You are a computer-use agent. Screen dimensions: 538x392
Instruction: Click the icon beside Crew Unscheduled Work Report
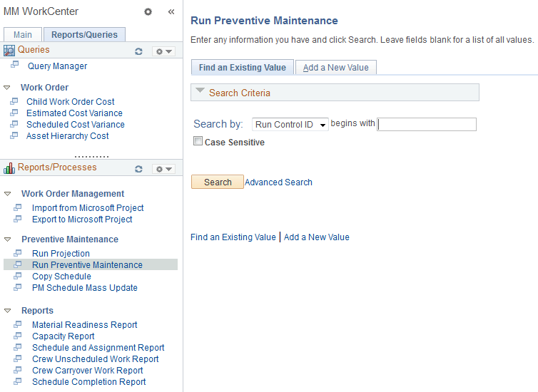click(x=18, y=359)
